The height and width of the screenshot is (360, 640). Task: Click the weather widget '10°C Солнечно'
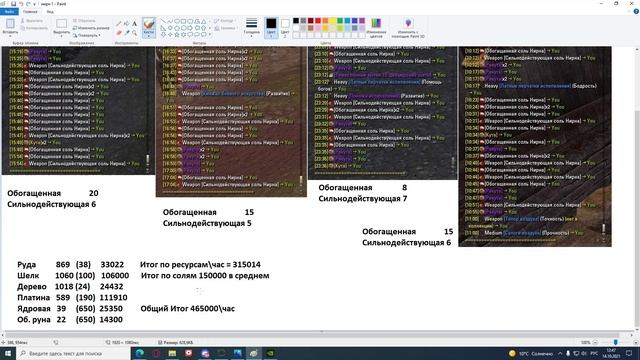point(531,353)
